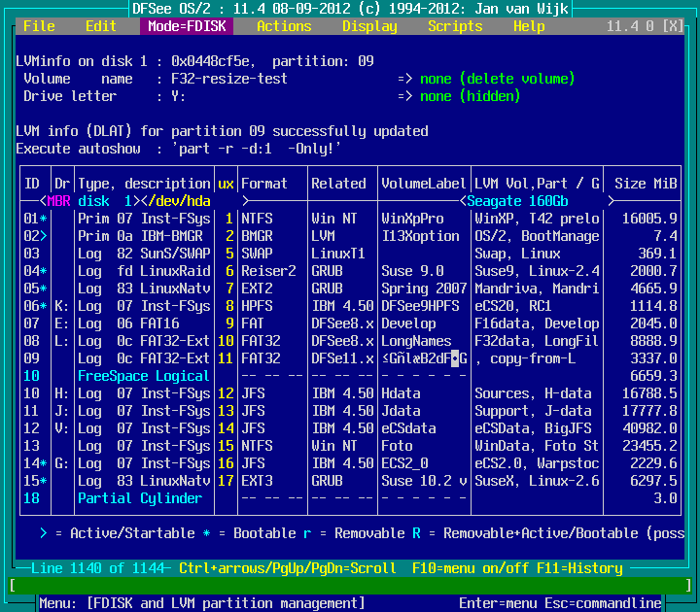Screen dimensions: 700x612
Task: Click in the green command line input field
Action: (350, 586)
